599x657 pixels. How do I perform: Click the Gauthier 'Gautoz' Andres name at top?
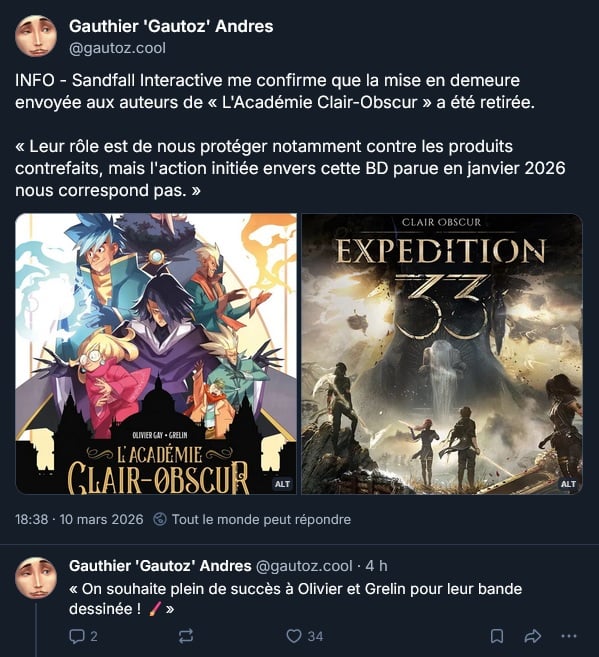tap(171, 26)
